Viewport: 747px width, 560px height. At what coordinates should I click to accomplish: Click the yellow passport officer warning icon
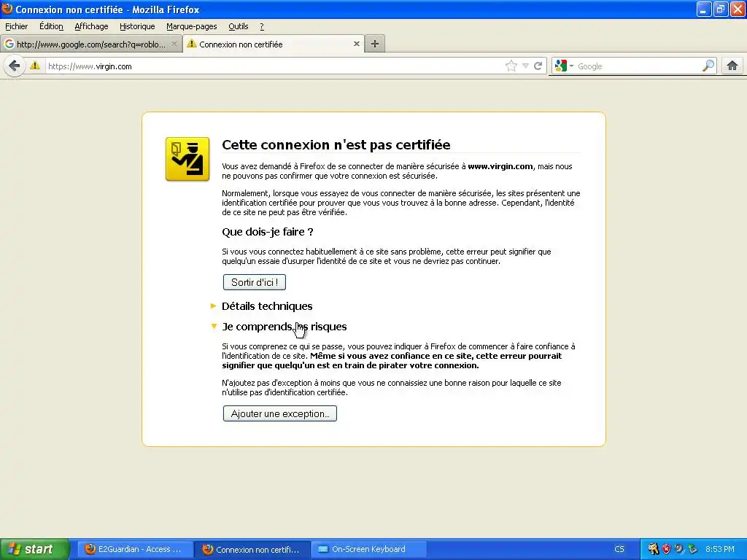[x=187, y=159]
